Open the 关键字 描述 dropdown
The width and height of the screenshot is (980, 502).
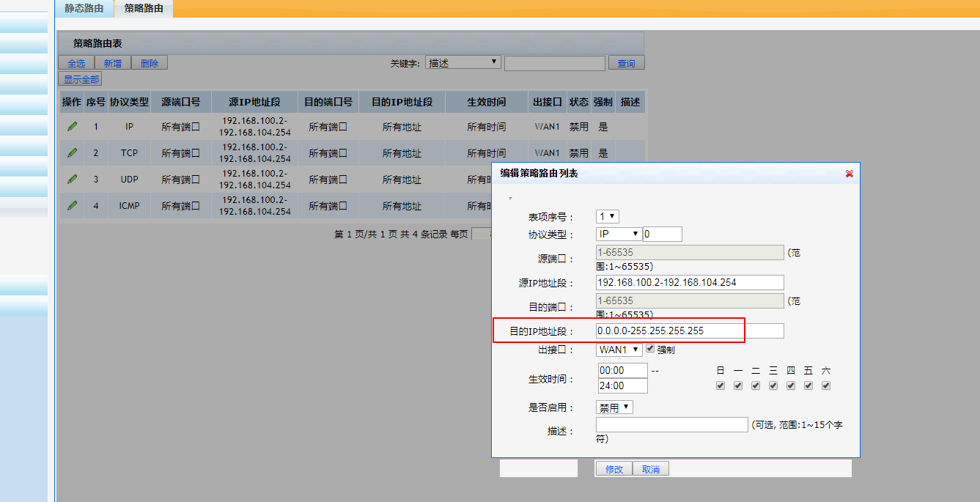click(x=463, y=62)
